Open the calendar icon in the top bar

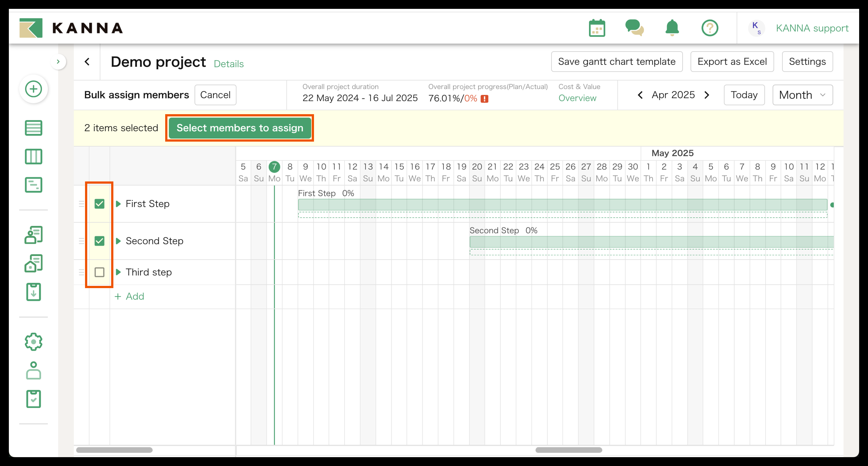[x=597, y=28]
